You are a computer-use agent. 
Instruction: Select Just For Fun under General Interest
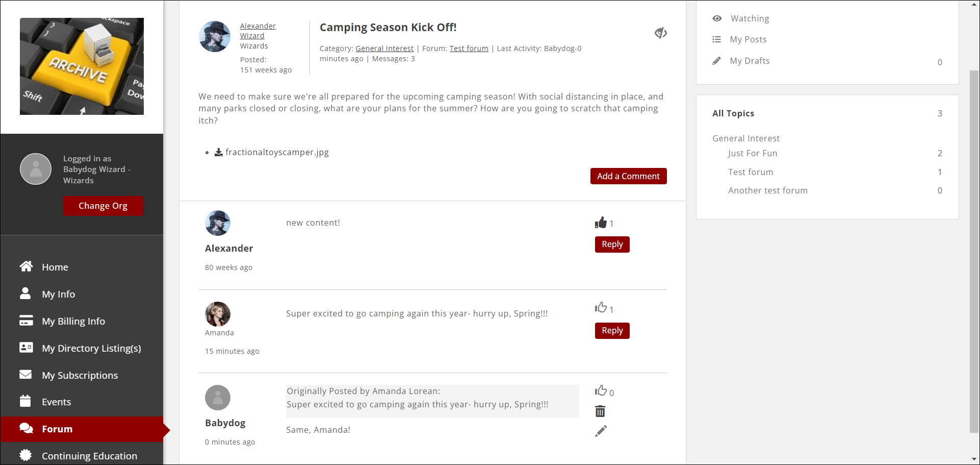coord(753,153)
